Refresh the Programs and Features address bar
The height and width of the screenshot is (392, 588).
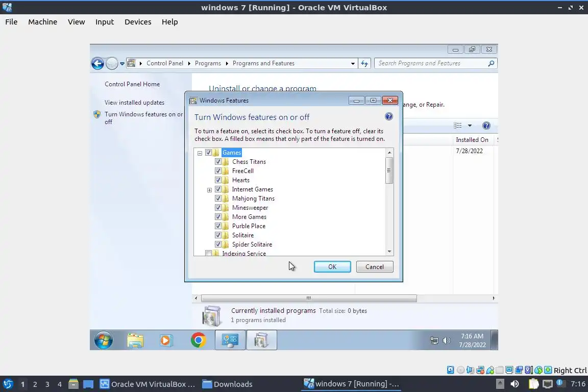point(364,63)
